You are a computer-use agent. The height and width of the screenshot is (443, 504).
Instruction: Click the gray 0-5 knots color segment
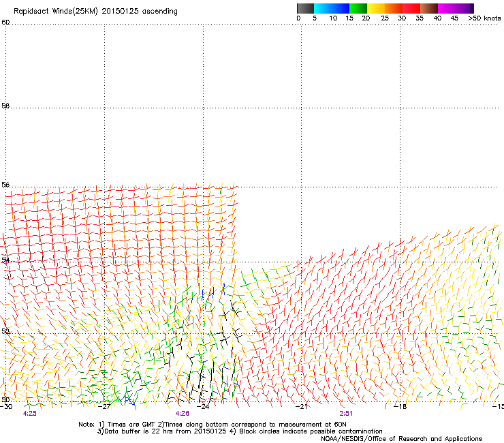click(305, 8)
